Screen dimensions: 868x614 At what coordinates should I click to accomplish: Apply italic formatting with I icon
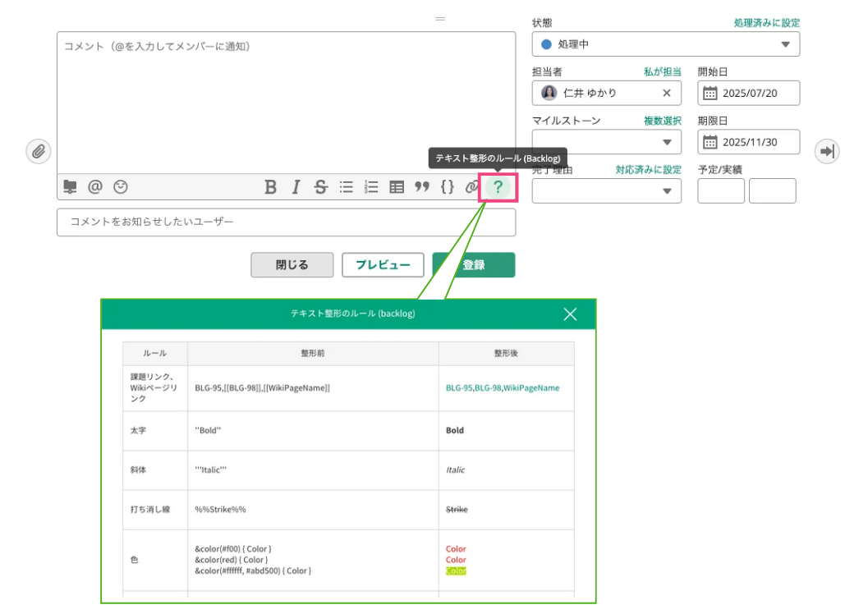click(296, 187)
